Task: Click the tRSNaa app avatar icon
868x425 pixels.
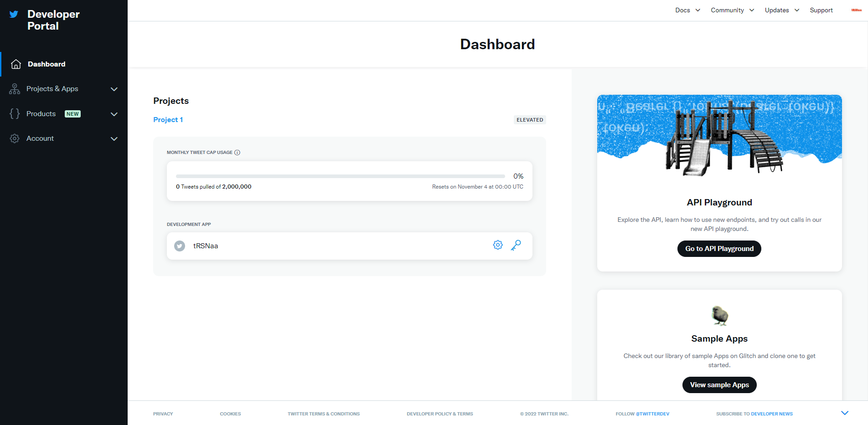Action: pyautogui.click(x=180, y=246)
